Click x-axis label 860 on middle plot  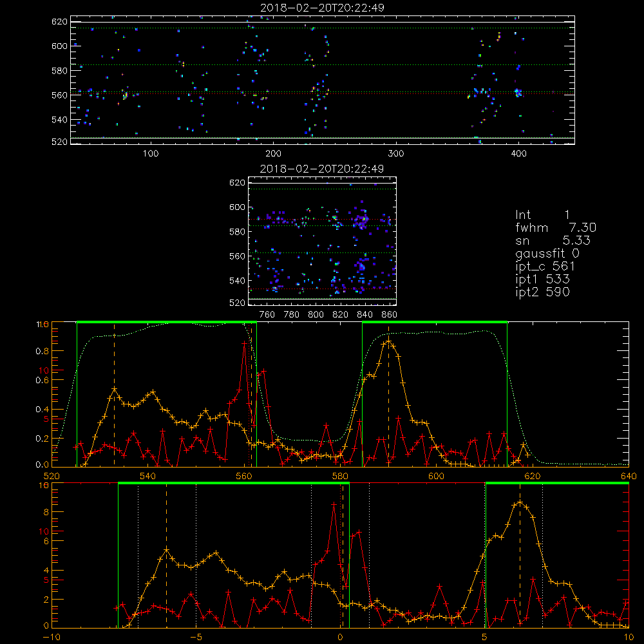(389, 315)
